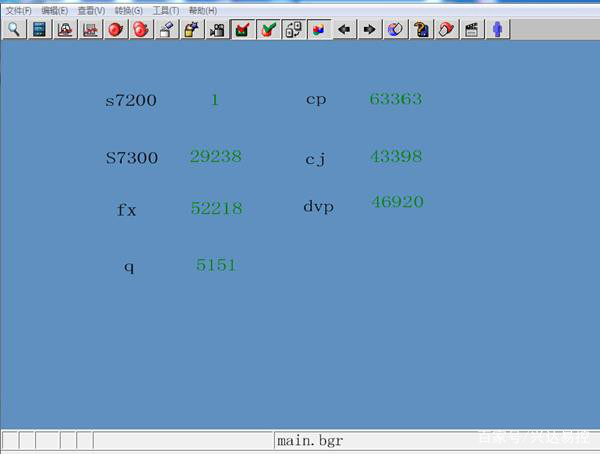Click the cj label
Image resolution: width=600 pixels, height=454 pixels.
pyautogui.click(x=316, y=158)
